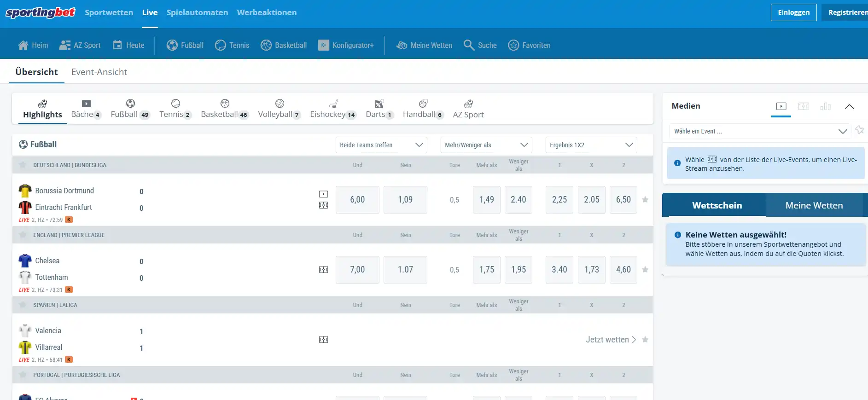868x400 pixels.
Task: Open the Beide Teams treffen market dropdown
Action: pyautogui.click(x=381, y=145)
